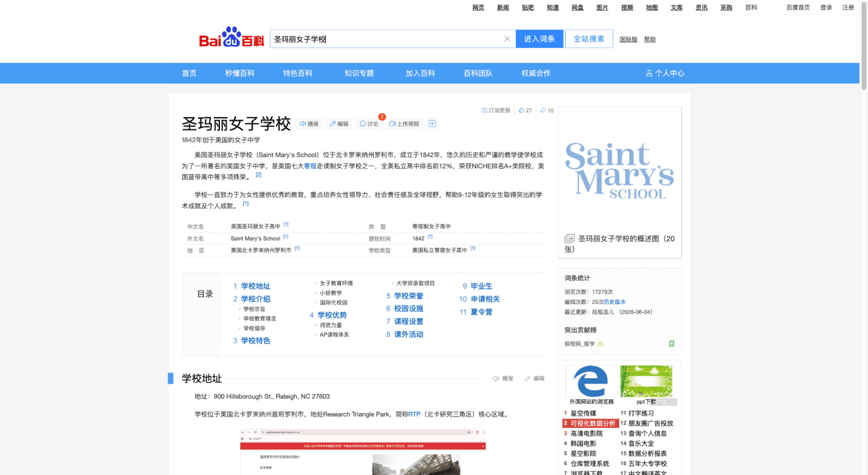The height and width of the screenshot is (475, 868).
Task: Click 编辑 beside the article title
Action: [339, 124]
